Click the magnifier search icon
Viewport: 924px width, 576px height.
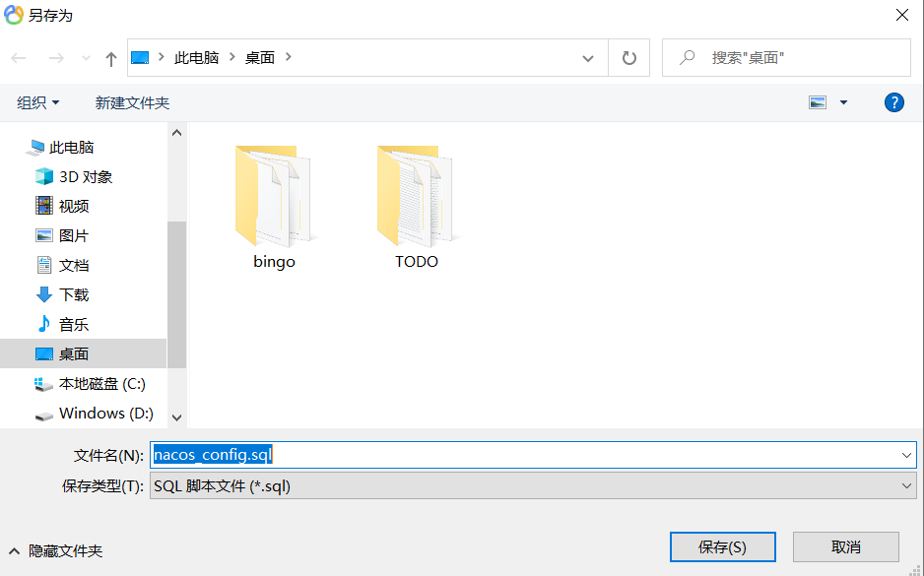(687, 58)
